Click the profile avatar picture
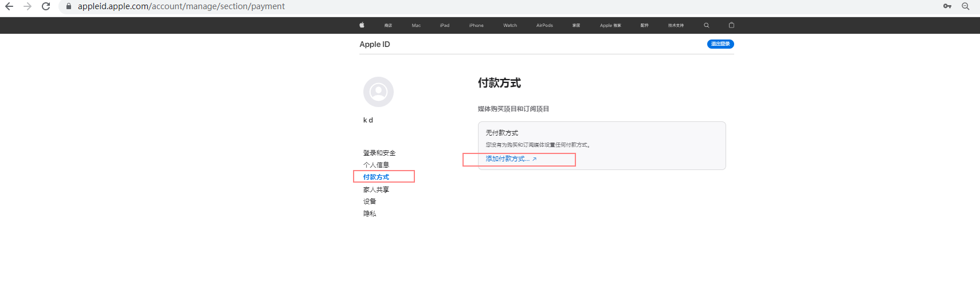980x308 pixels. click(x=378, y=92)
